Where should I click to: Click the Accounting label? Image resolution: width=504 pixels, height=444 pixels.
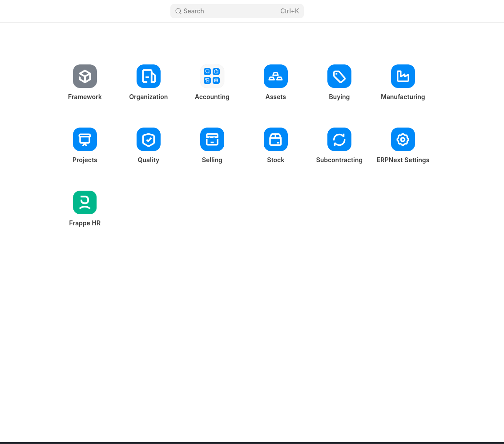(212, 97)
